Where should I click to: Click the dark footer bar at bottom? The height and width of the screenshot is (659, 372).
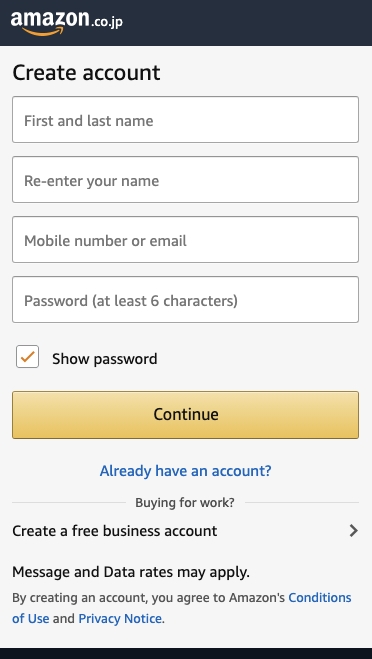pos(186,654)
